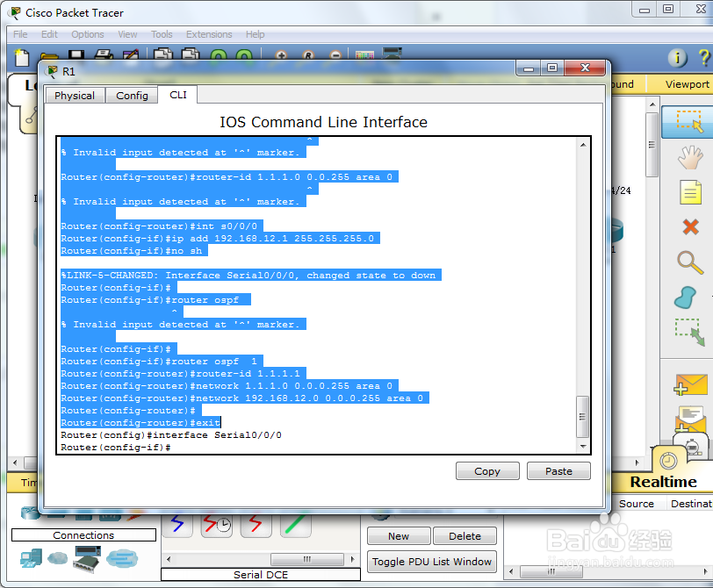This screenshot has height=588, width=713.
Task: Click the yellow question mark help icon
Action: 704,57
